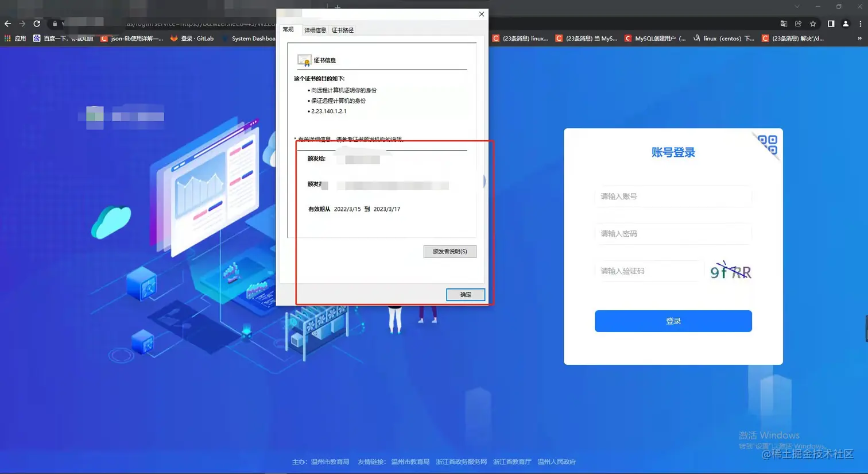Open the Chrome three-dot menu

pyautogui.click(x=860, y=24)
